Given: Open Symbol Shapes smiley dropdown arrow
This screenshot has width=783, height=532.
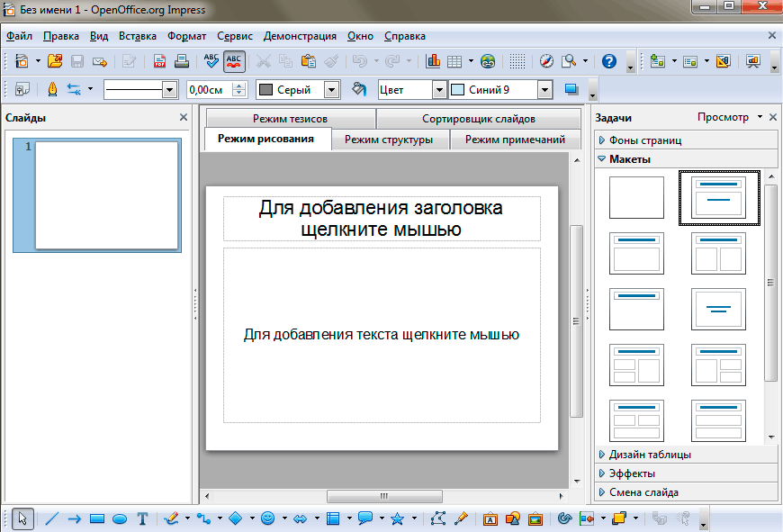Looking at the screenshot, I should (284, 518).
